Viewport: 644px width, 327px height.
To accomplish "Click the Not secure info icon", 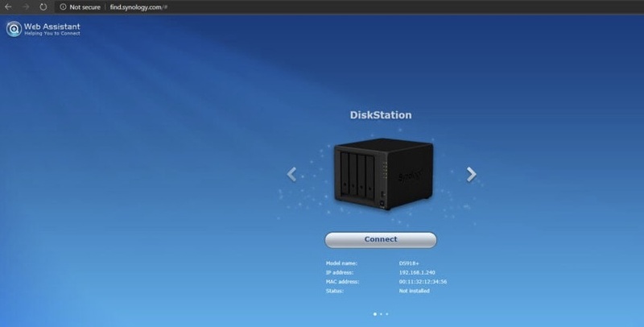I will [x=63, y=7].
